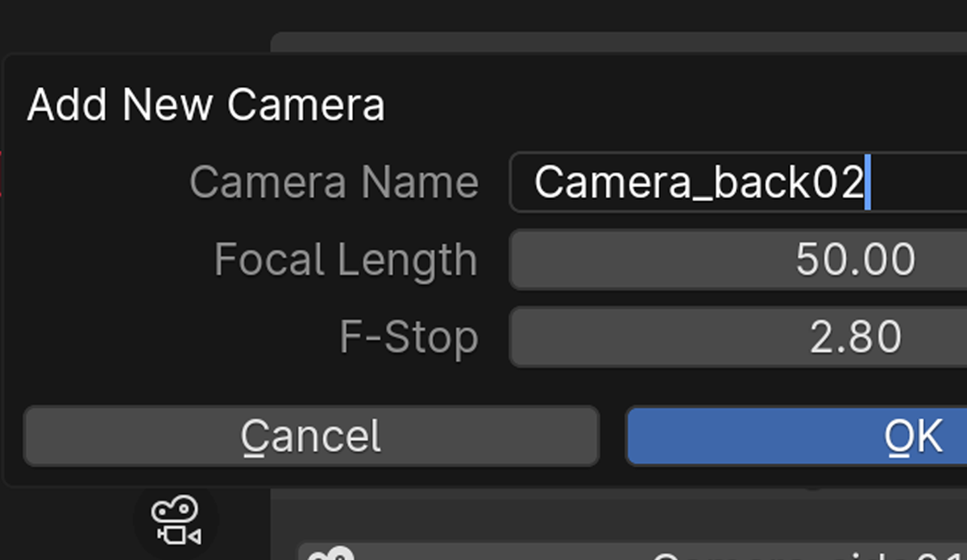Screen dimensions: 967x560
Task: Click the 2.80 F-Stop number
Action: [855, 337]
